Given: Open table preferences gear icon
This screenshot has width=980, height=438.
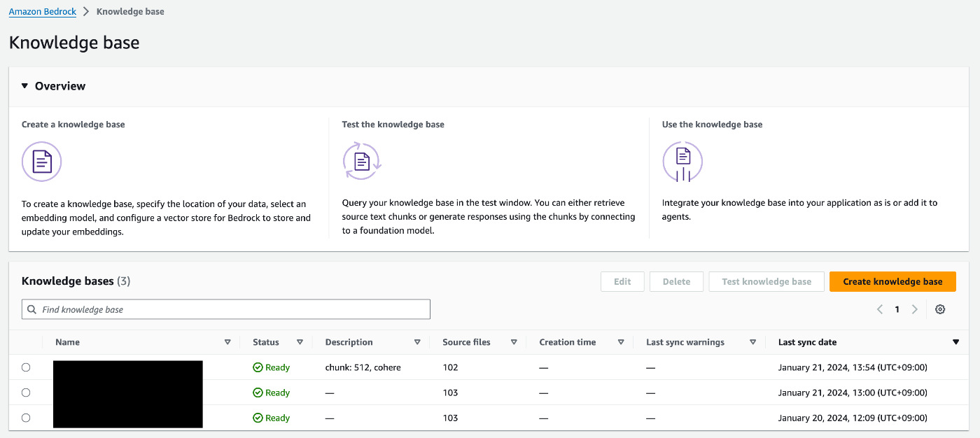Looking at the screenshot, I should (940, 309).
